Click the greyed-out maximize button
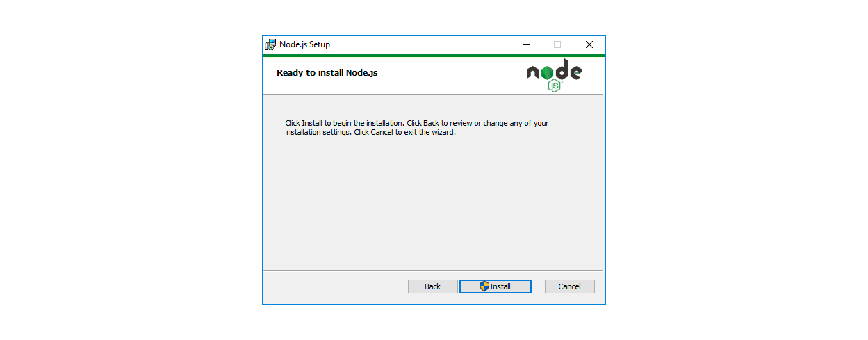 coord(557,44)
